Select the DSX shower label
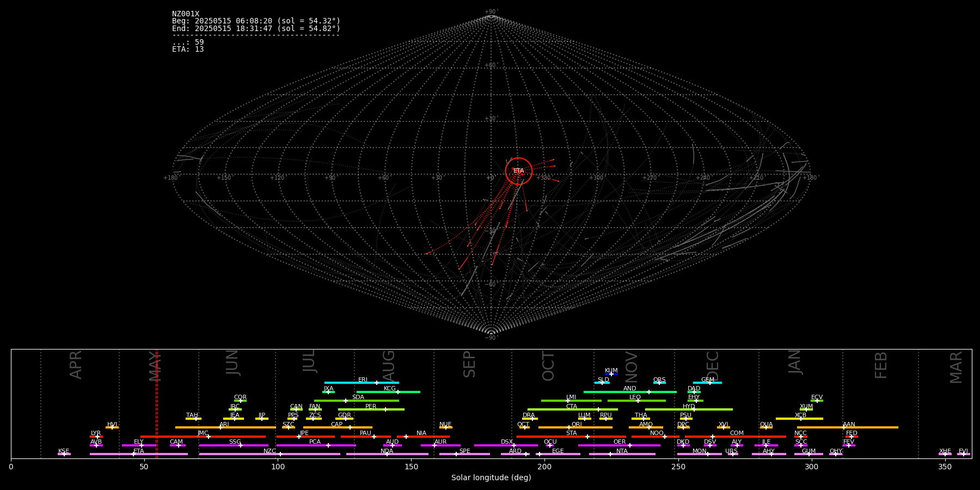The height and width of the screenshot is (490, 980). click(507, 442)
